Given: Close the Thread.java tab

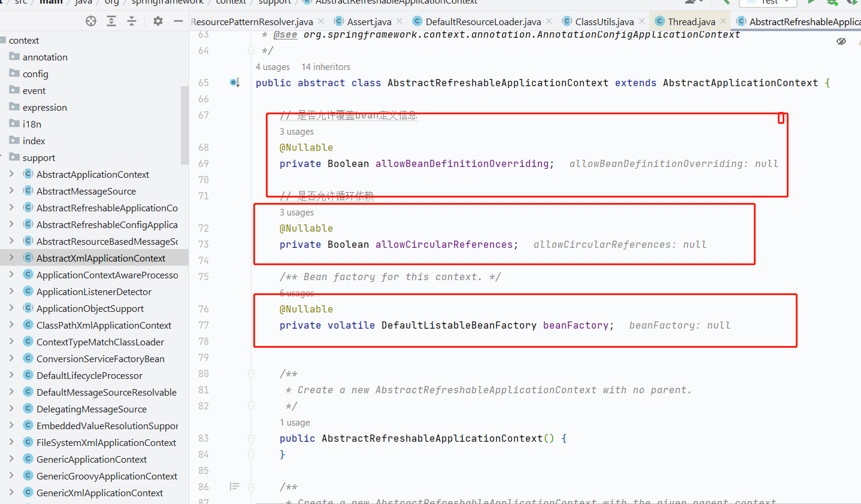Looking at the screenshot, I should coord(723,21).
